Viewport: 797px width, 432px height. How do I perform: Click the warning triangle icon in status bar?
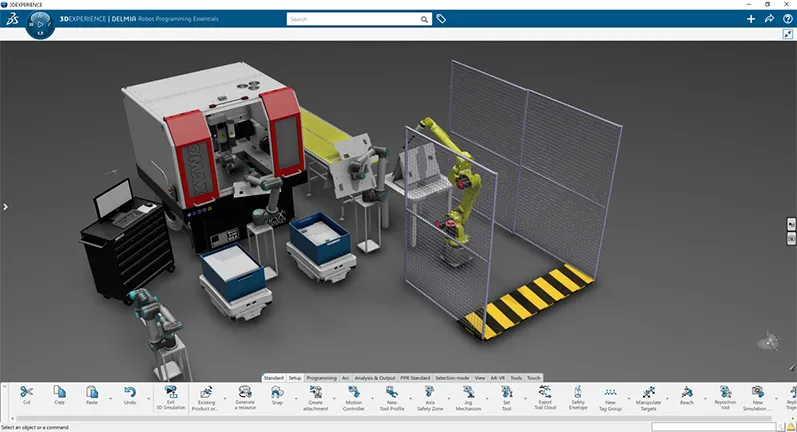tap(791, 427)
